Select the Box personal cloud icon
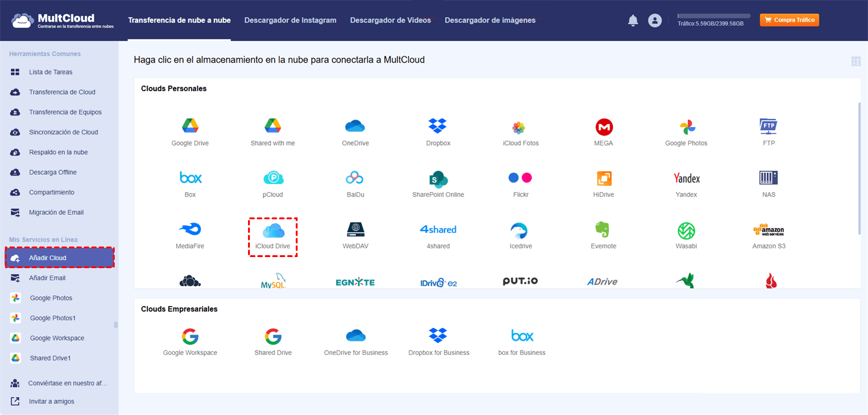868x415 pixels. [x=190, y=178]
